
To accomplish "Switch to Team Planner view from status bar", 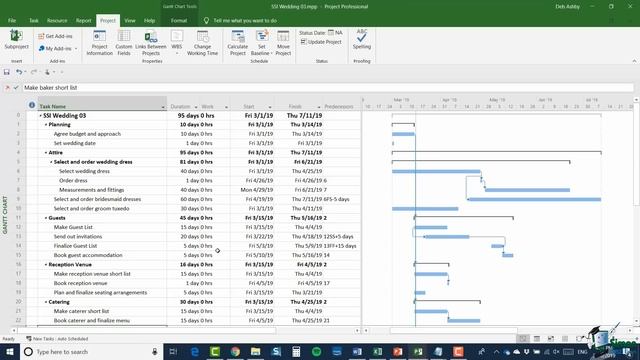I will pyautogui.click(x=551, y=339).
